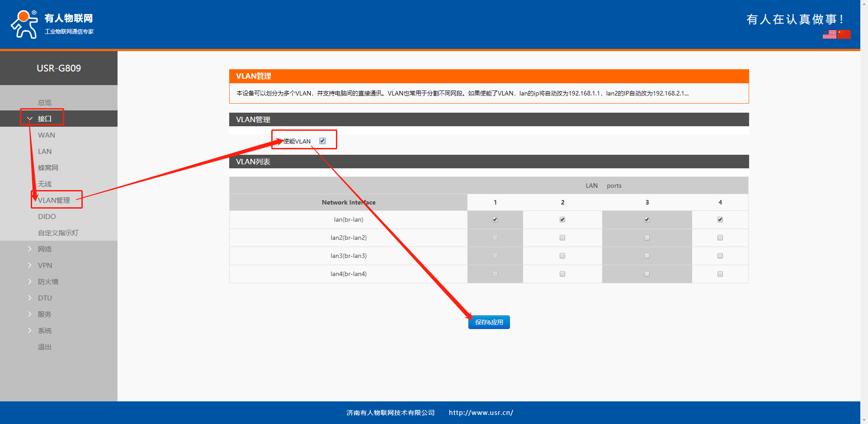Expand the 防火墙 sidebar section

[48, 281]
